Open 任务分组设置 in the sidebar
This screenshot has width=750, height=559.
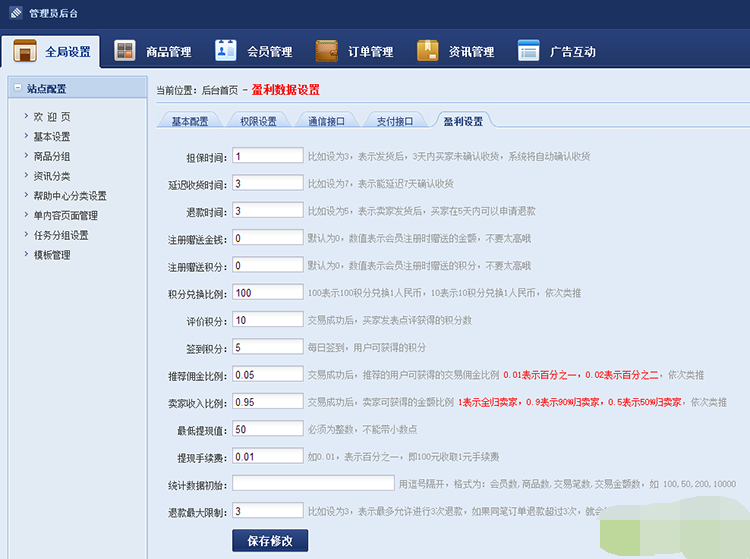[61, 235]
